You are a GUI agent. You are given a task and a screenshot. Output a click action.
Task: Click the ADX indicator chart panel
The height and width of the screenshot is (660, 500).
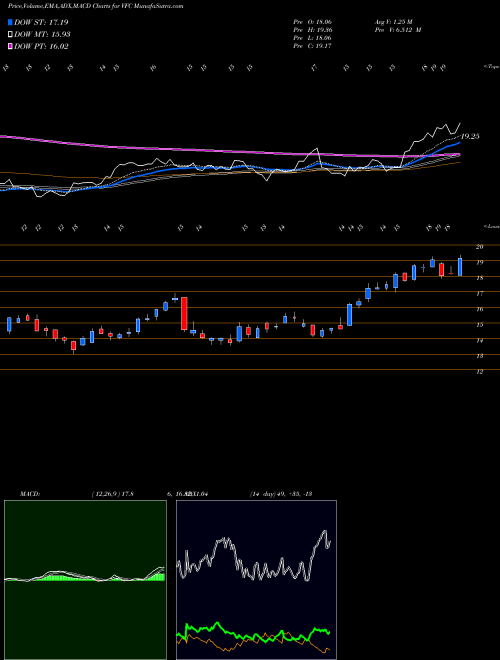coord(256,580)
